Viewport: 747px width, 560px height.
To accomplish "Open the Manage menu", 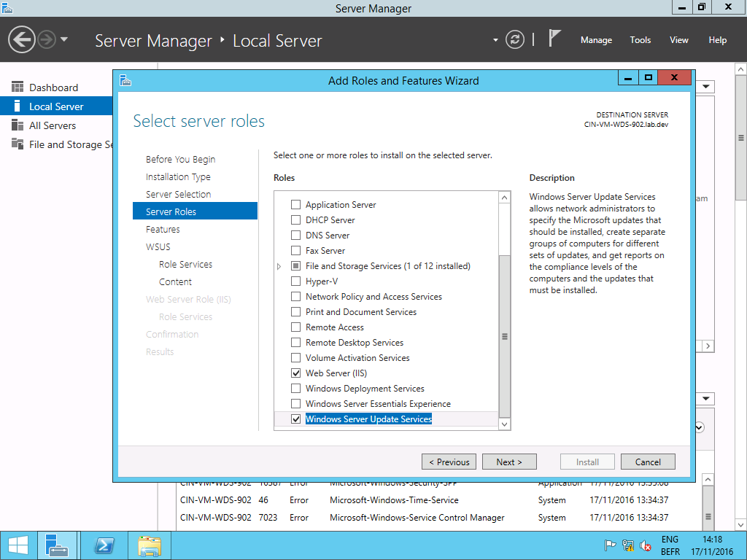I will pyautogui.click(x=596, y=40).
